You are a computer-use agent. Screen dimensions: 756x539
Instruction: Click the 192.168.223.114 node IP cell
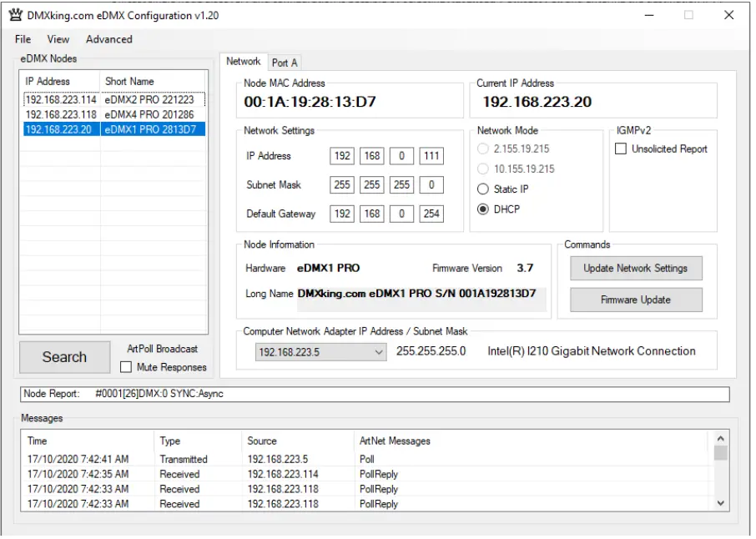61,100
